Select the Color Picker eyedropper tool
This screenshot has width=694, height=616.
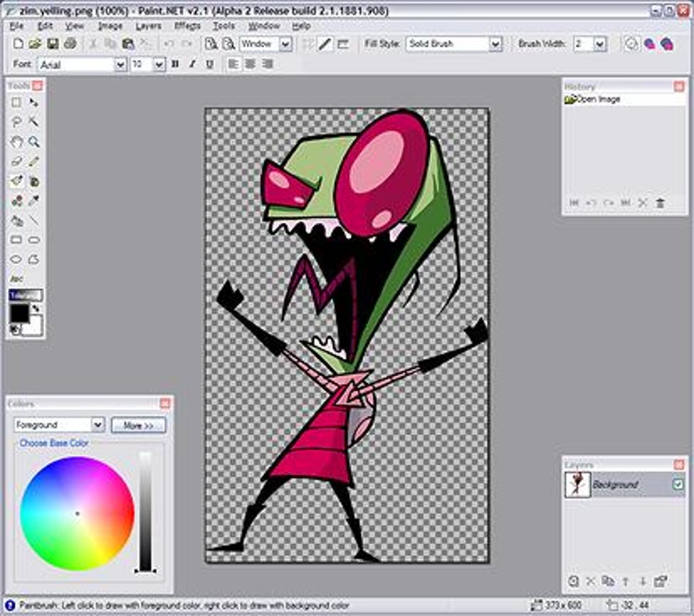point(33,201)
